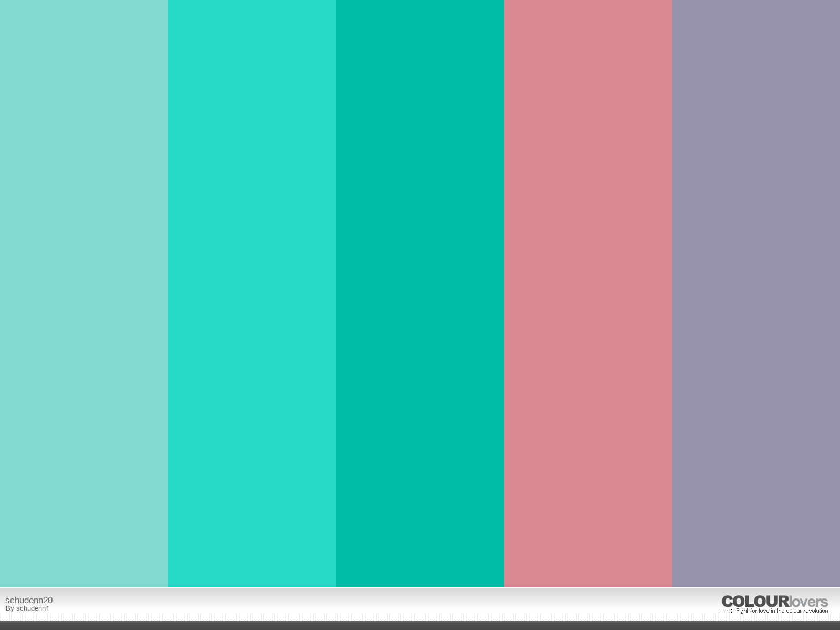Open the schudenn20 palette title

29,600
